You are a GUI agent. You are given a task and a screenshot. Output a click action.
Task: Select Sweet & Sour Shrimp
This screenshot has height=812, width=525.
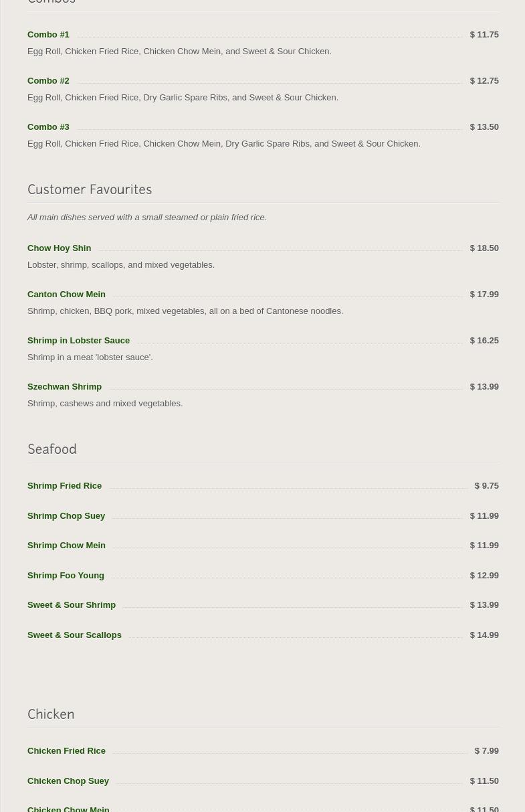(x=72, y=605)
